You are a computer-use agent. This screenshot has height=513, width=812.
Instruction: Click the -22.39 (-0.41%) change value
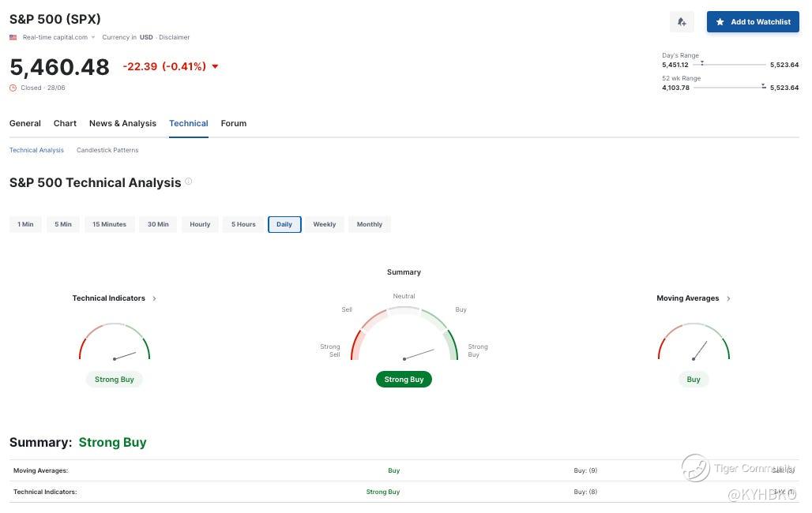[x=164, y=66]
